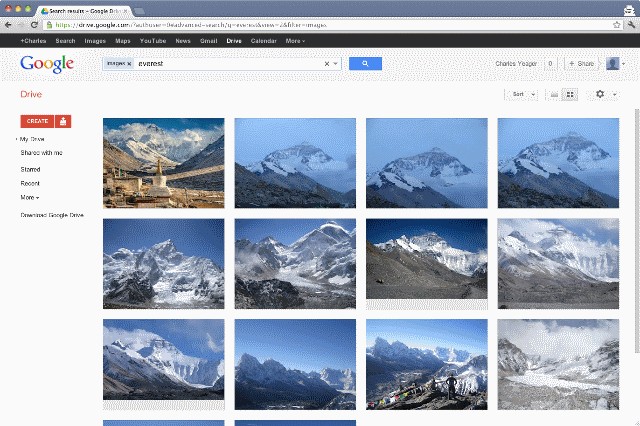640x426 pixels.
Task: Go back with browser back arrow
Action: point(8,25)
